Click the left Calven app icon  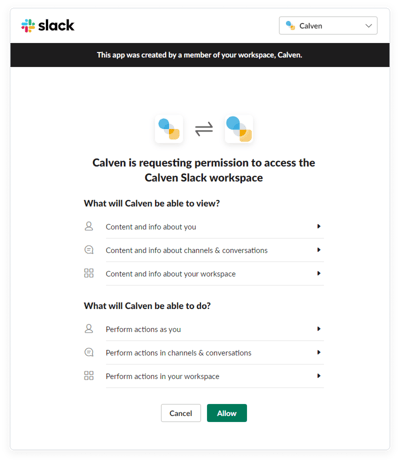pyautogui.click(x=169, y=129)
